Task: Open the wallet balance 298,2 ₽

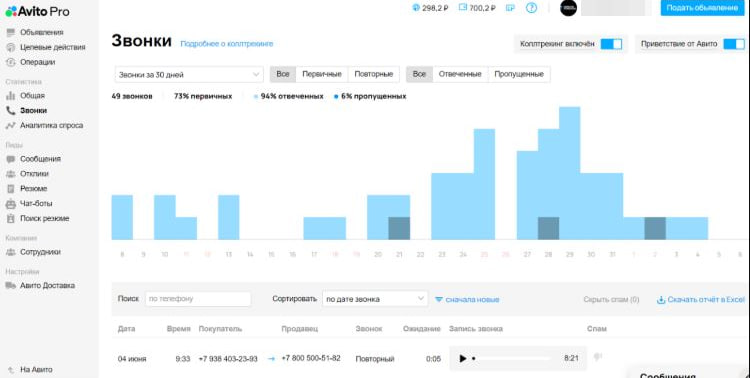Action: [430, 8]
